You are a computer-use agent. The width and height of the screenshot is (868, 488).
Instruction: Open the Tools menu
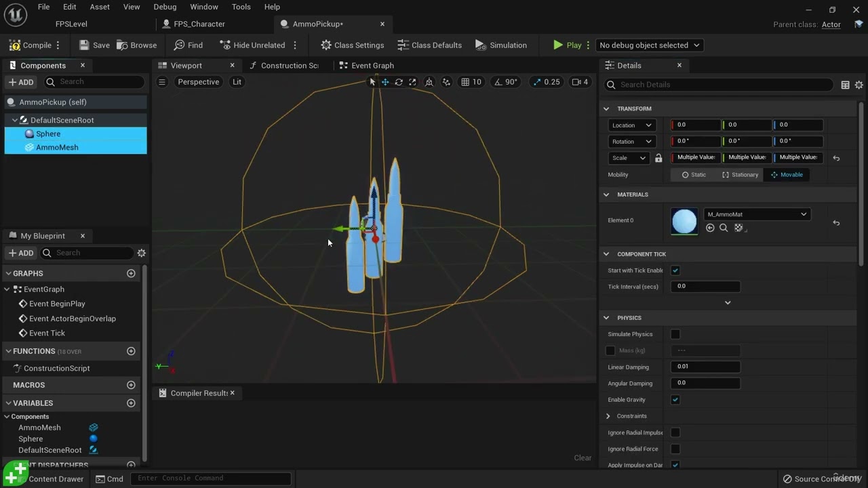[241, 7]
